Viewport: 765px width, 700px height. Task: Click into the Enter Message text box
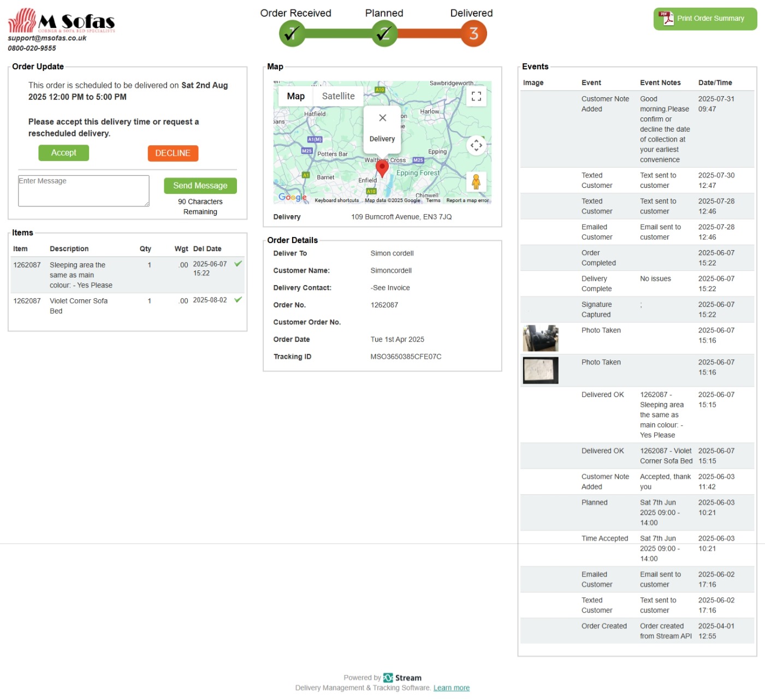point(84,191)
